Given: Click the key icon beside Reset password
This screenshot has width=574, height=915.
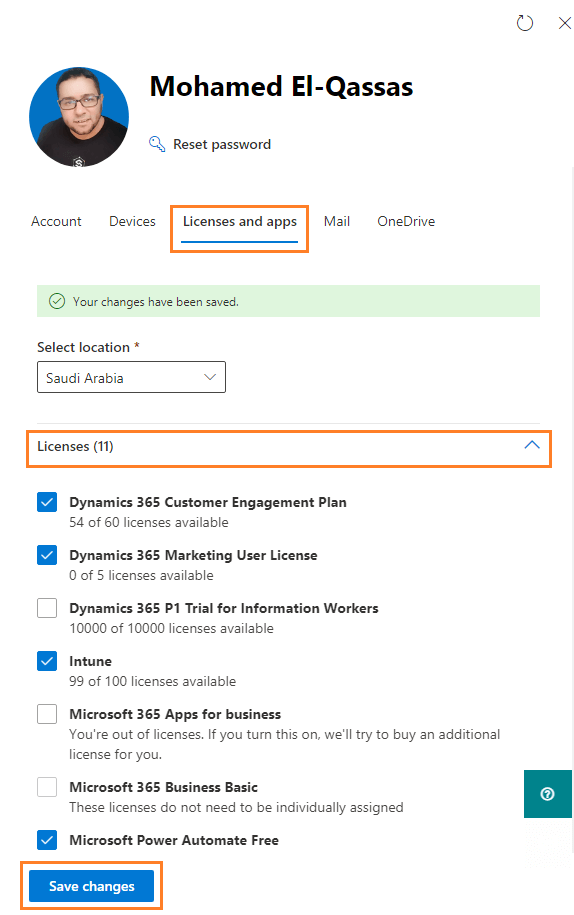Looking at the screenshot, I should pyautogui.click(x=157, y=144).
